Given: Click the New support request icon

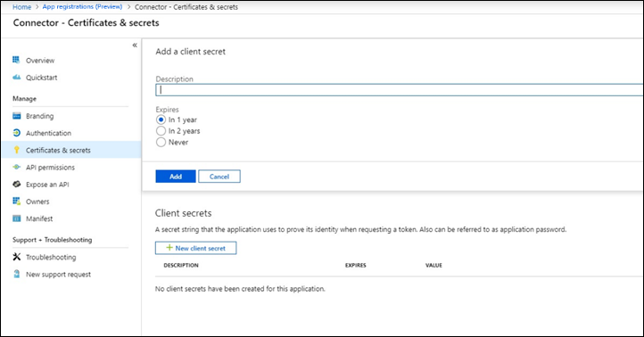Looking at the screenshot, I should tap(16, 274).
